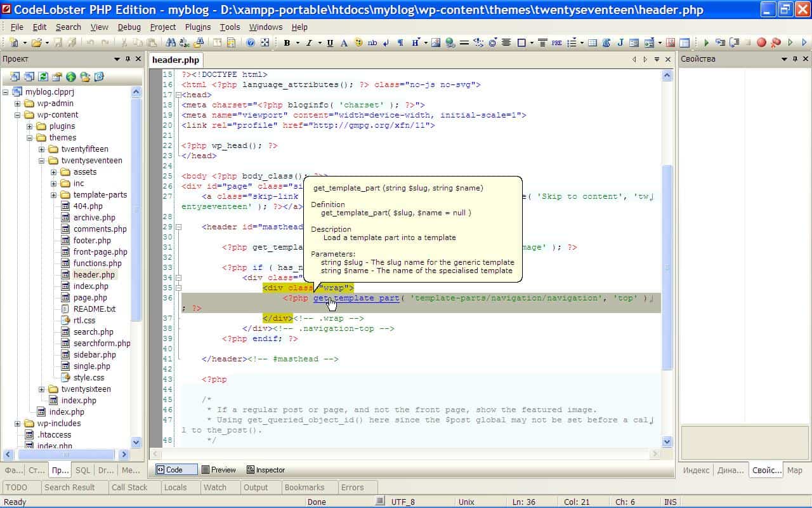Collapse the wp-content folder in the tree

point(18,115)
